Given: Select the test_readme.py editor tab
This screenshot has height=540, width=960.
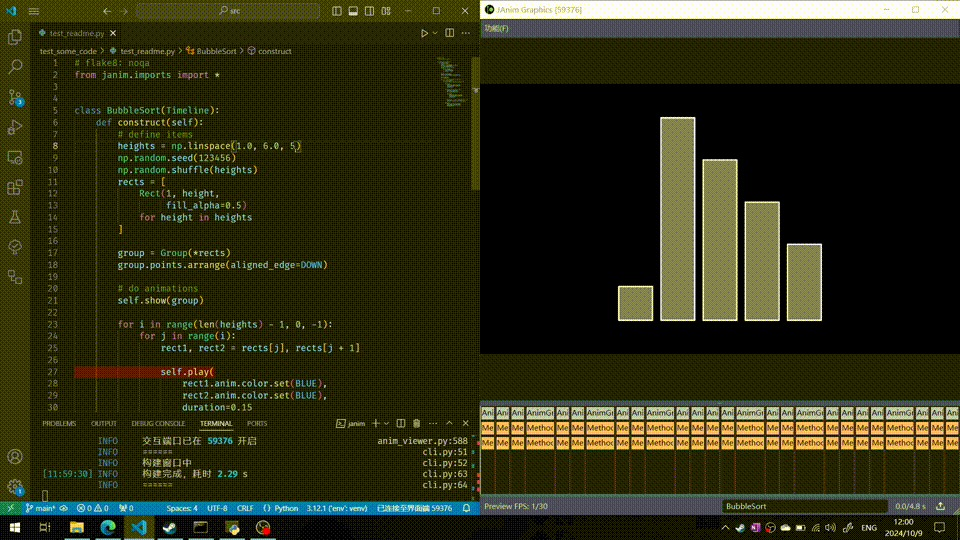Looking at the screenshot, I should tap(77, 33).
